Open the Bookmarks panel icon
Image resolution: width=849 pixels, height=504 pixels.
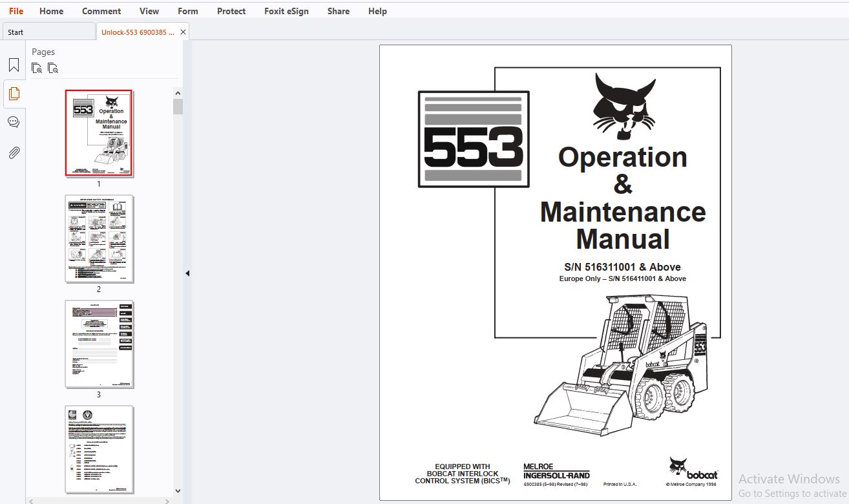[x=14, y=65]
